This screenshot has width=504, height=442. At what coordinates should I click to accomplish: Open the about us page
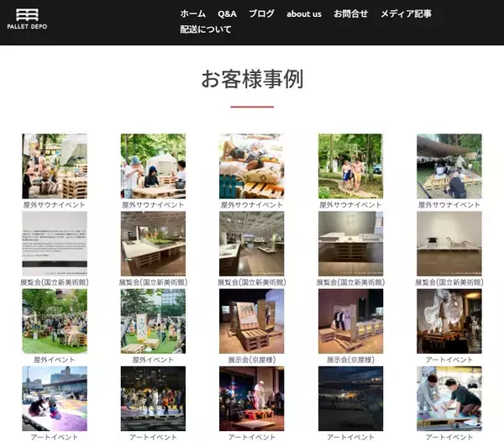pyautogui.click(x=304, y=13)
